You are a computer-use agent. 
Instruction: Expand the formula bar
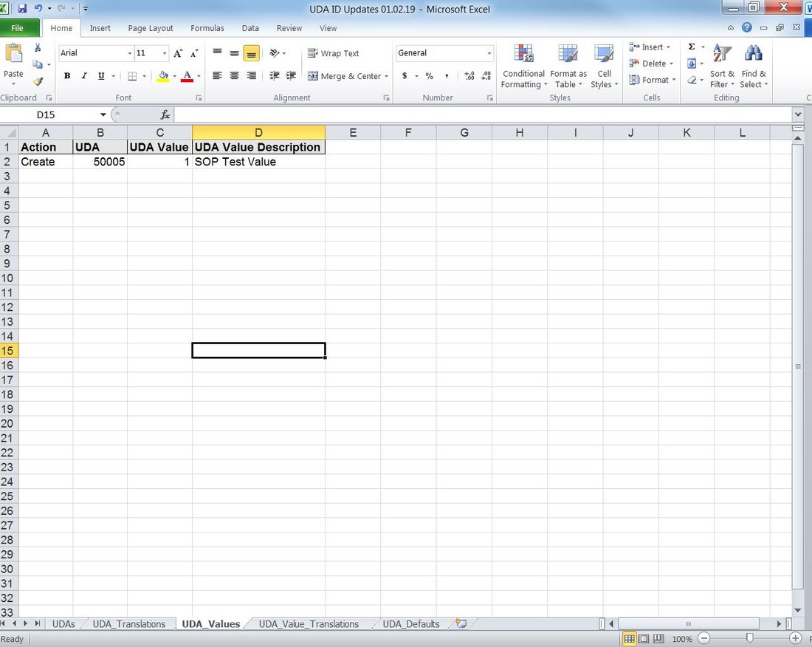click(797, 114)
